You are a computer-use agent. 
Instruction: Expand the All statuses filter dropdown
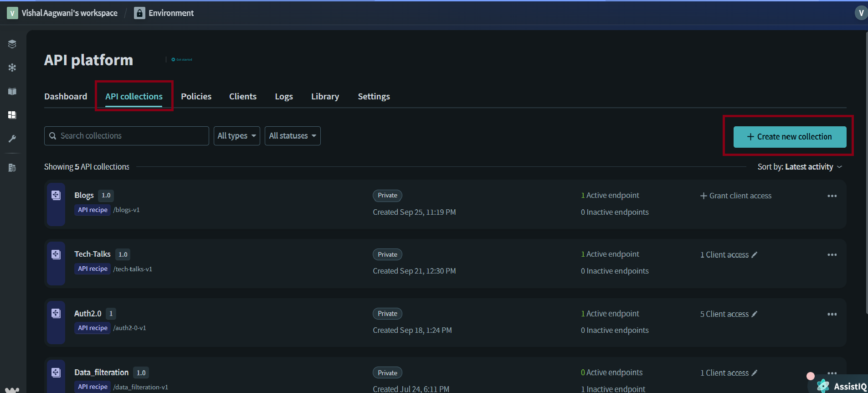point(293,136)
